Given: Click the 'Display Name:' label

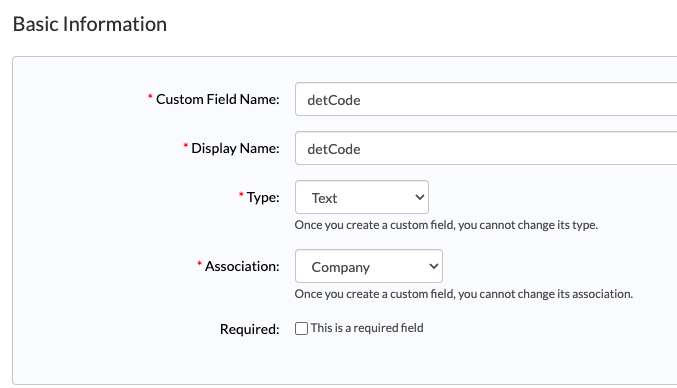Looking at the screenshot, I should click(x=235, y=148).
